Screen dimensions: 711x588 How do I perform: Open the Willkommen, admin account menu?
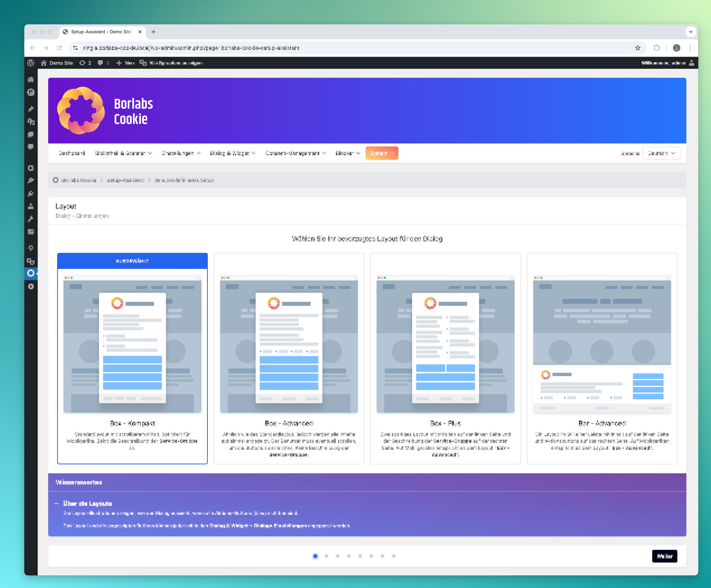[668, 63]
